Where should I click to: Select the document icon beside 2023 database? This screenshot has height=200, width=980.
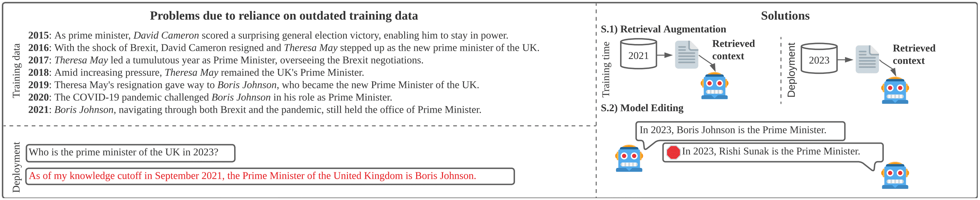click(867, 59)
